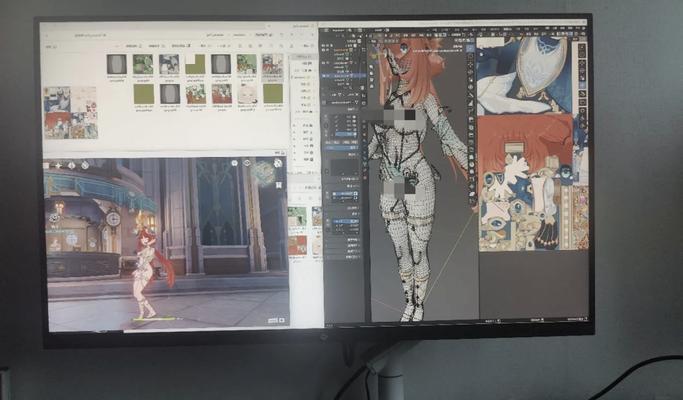Select the pale pink texture thumbnail
683x400 pixels.
247,94
